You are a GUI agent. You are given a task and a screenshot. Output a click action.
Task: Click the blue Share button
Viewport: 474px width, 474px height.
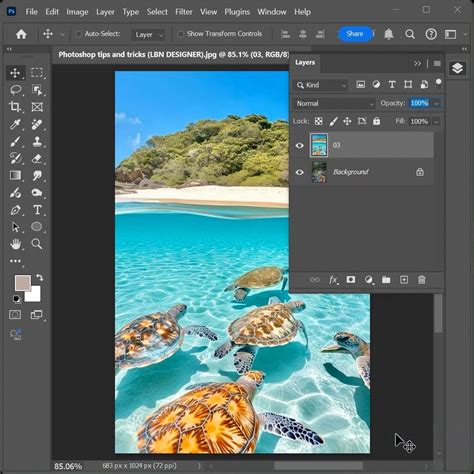click(x=355, y=34)
